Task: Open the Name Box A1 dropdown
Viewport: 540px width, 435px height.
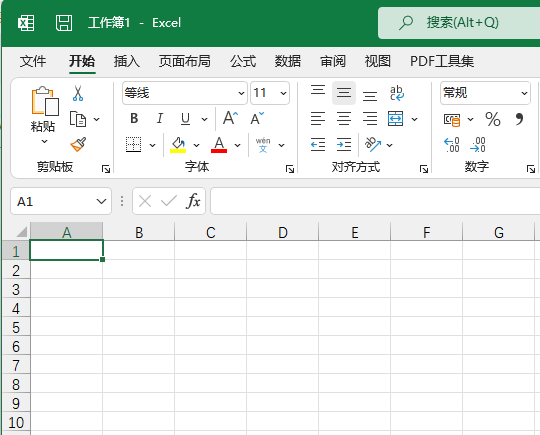Action: pos(101,201)
